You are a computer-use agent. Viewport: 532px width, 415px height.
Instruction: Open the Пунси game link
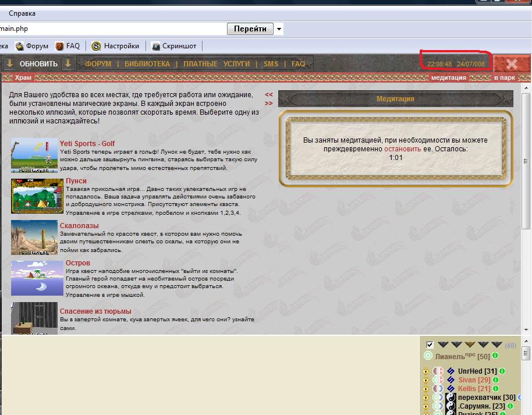[x=76, y=181]
